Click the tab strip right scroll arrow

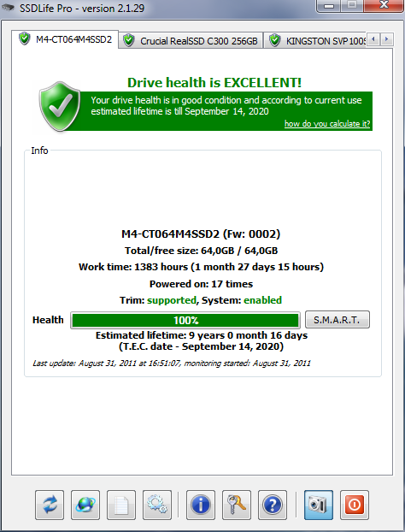click(387, 39)
